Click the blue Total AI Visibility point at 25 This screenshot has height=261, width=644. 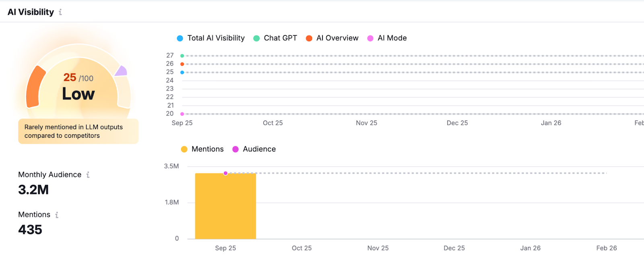pos(182,72)
